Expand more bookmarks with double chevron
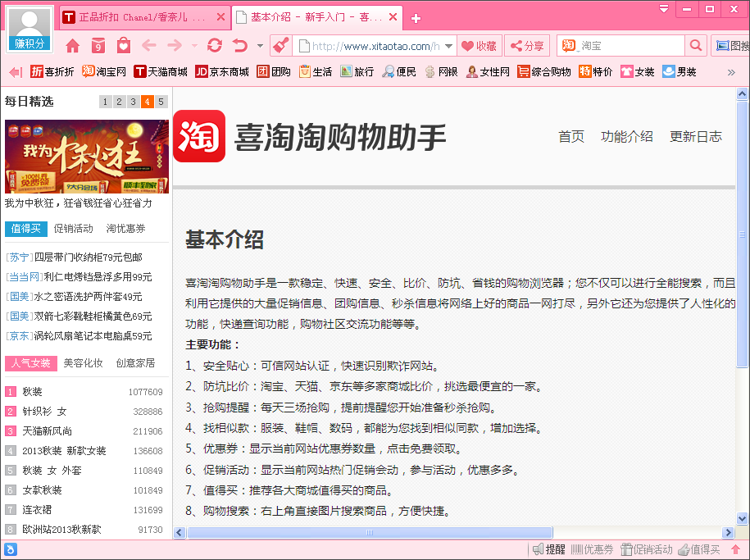Image resolution: width=750 pixels, height=560 pixels. coord(731,72)
